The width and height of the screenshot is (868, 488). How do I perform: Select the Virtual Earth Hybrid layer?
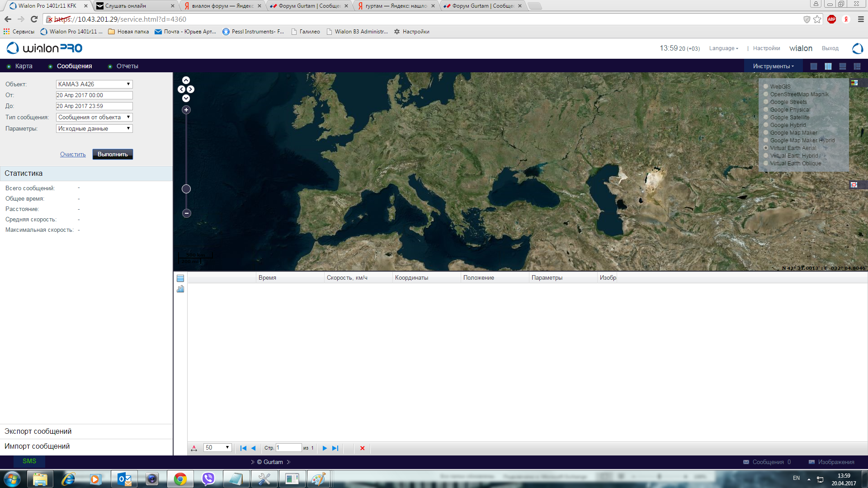(766, 156)
